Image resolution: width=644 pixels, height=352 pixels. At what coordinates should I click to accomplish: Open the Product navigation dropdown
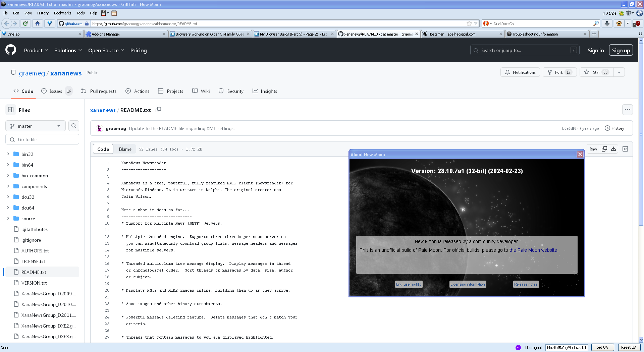coord(36,50)
